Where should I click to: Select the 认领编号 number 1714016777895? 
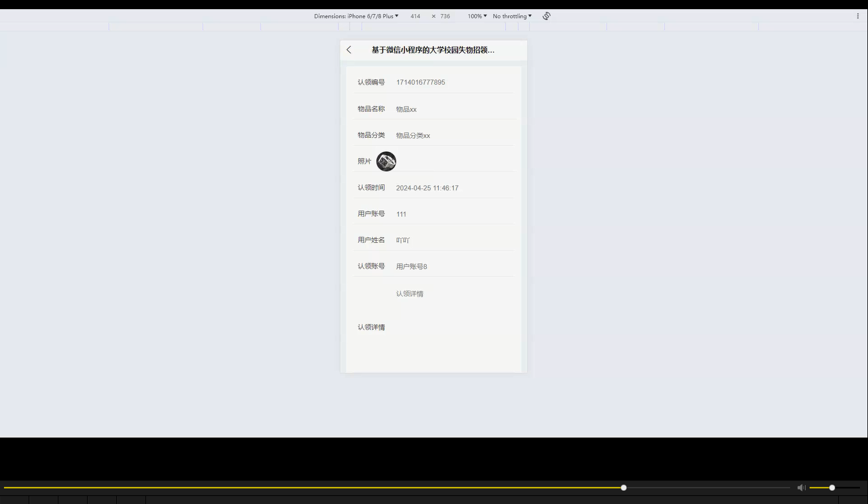[x=421, y=82]
